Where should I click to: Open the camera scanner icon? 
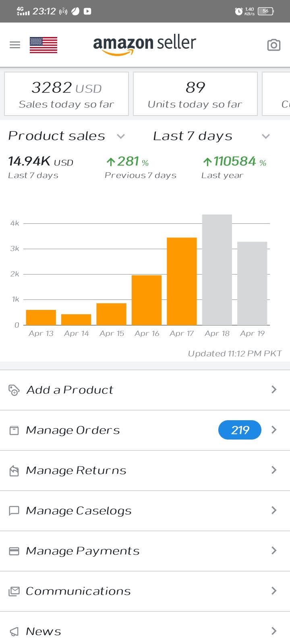(274, 45)
